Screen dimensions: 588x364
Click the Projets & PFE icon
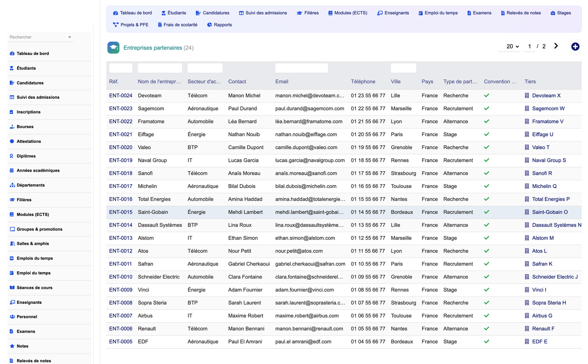pos(116,25)
